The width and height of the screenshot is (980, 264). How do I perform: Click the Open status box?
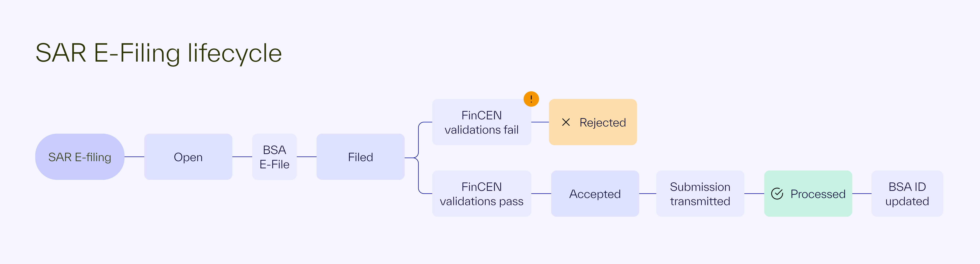(188, 157)
